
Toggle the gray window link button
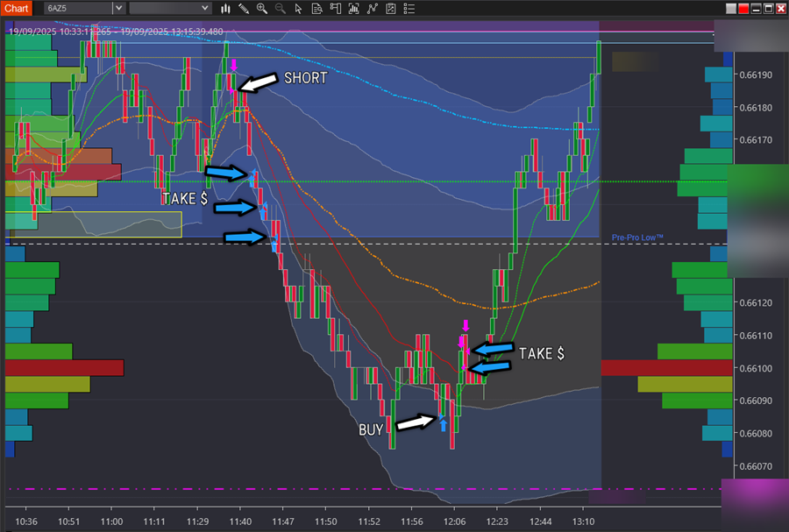(x=731, y=8)
